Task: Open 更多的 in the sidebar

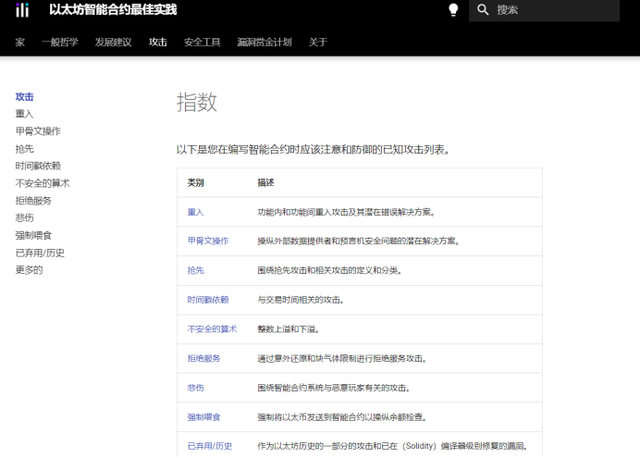Action: tap(29, 270)
